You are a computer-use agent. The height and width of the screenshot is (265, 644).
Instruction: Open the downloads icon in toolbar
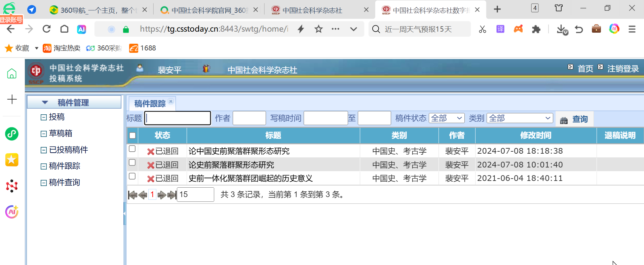point(561,29)
